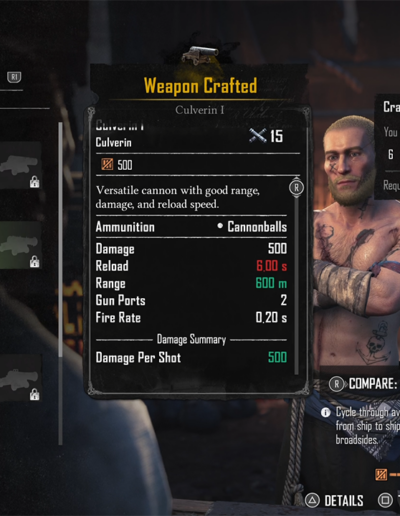Click the COMPARE button label
400x516 pixels.
point(373,384)
